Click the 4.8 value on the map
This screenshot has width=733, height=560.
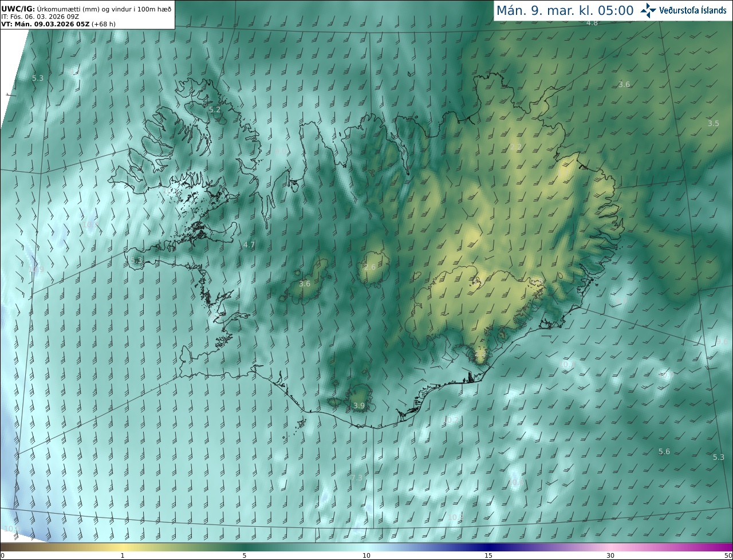pyautogui.click(x=592, y=23)
